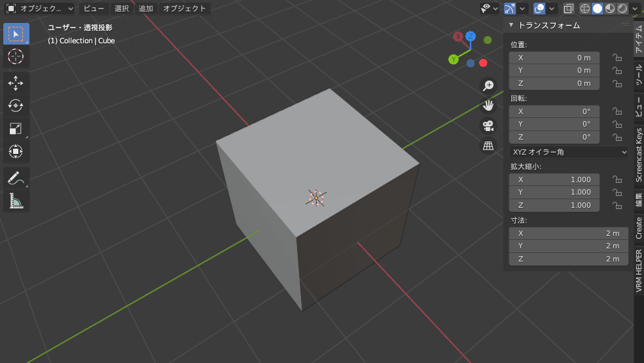Select the 3D Cursor tool
Screen dimensions: 644x363
[x=16, y=56]
